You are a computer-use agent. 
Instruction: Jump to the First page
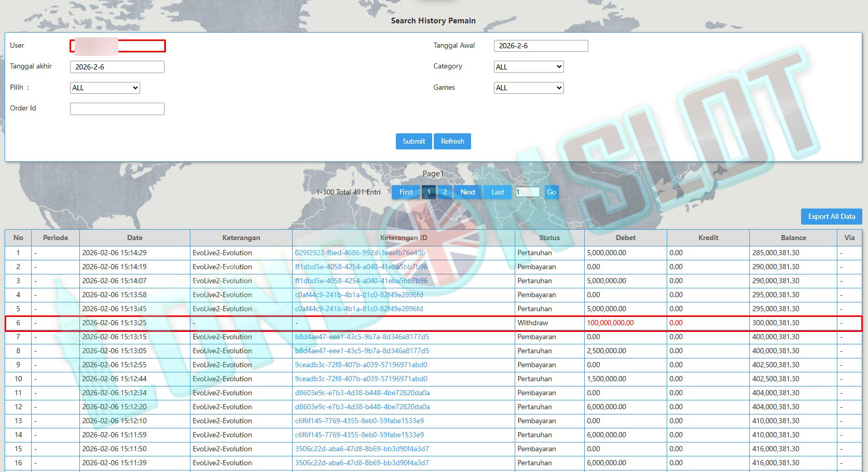point(406,192)
